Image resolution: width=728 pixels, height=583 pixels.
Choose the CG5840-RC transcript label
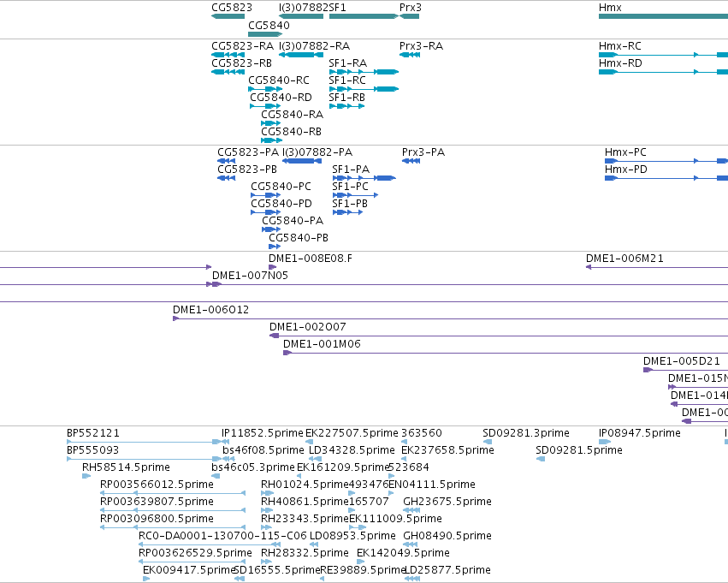coord(279,80)
